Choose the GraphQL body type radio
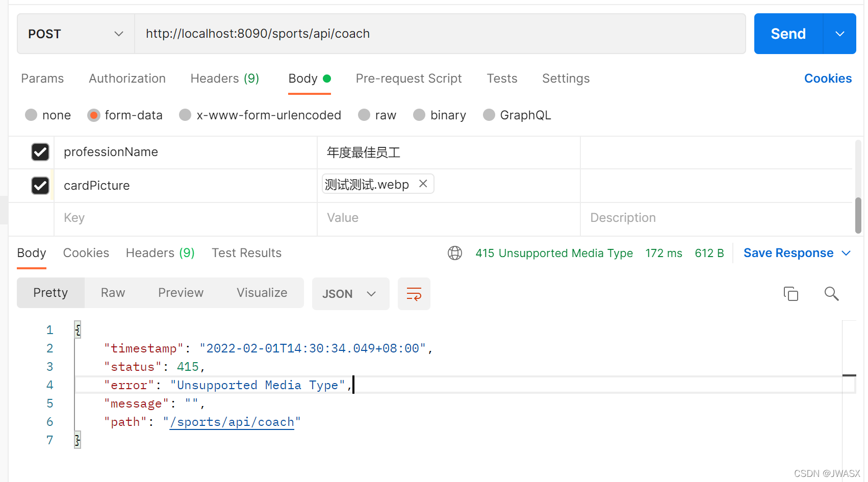Screen dimensions: 868x482 (x=489, y=115)
